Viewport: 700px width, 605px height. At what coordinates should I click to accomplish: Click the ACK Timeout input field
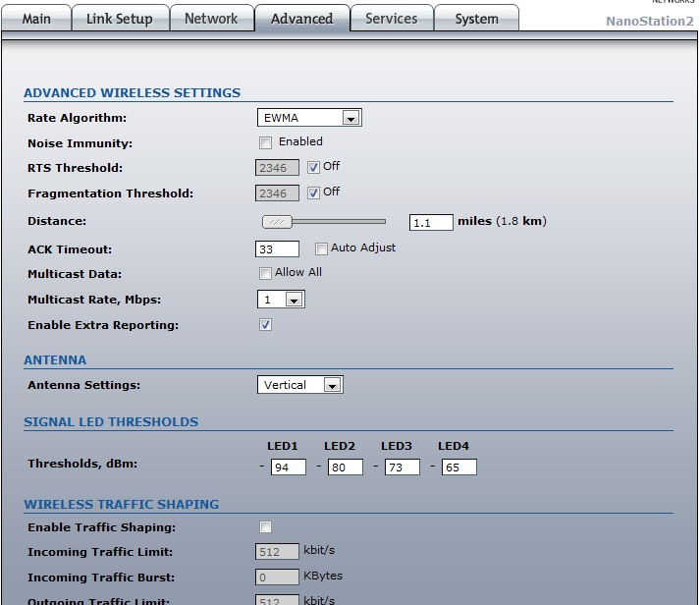[277, 249]
